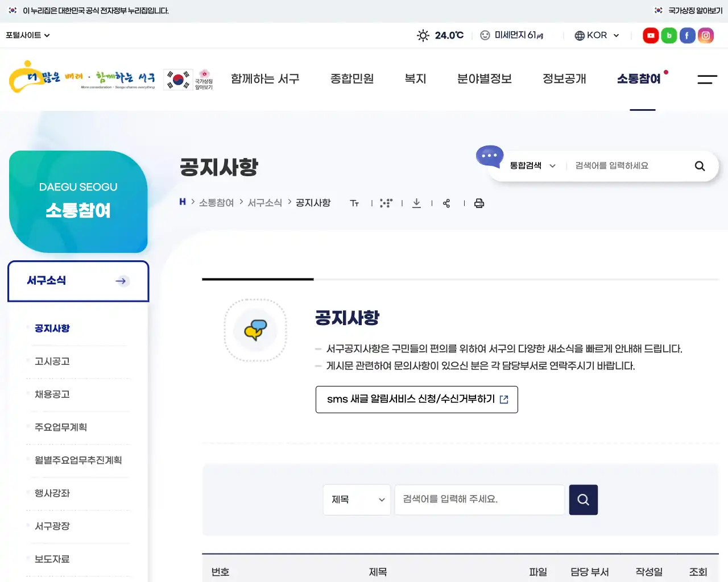Click the print icon in the page toolbar
The image size is (728, 582).
[x=479, y=203]
